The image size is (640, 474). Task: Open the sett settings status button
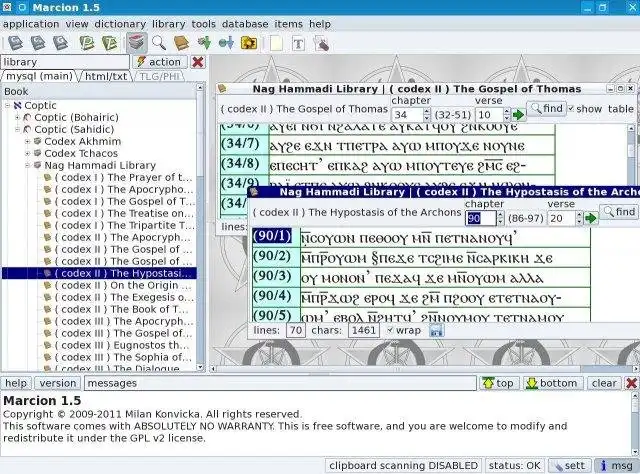point(569,466)
